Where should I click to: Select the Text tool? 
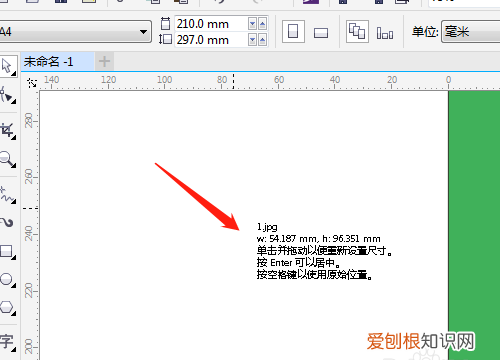click(x=8, y=342)
